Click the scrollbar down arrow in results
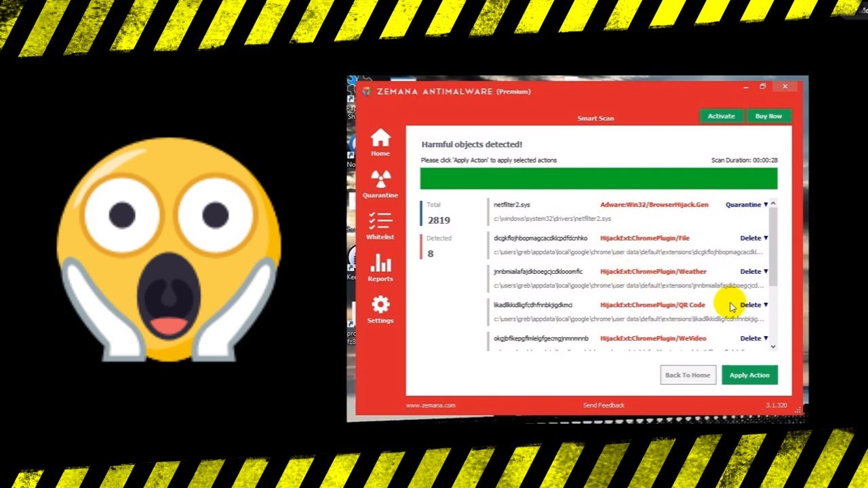This screenshot has width=868, height=488. (x=773, y=346)
